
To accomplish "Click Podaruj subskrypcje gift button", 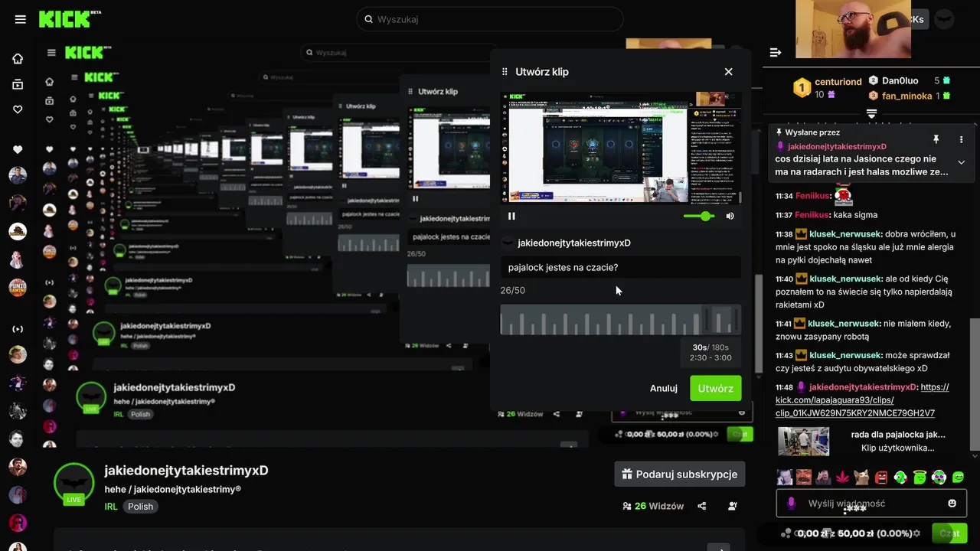I will click(x=680, y=474).
